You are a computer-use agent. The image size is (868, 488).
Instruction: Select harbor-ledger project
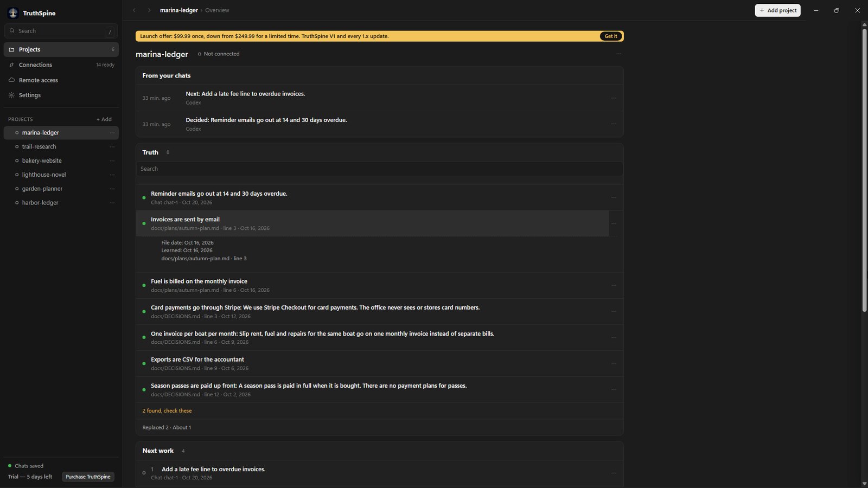(61, 203)
